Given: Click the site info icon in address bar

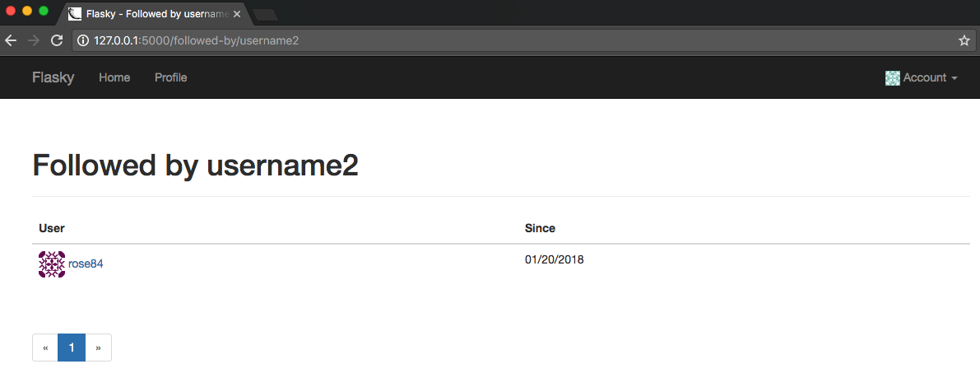Looking at the screenshot, I should [x=83, y=40].
